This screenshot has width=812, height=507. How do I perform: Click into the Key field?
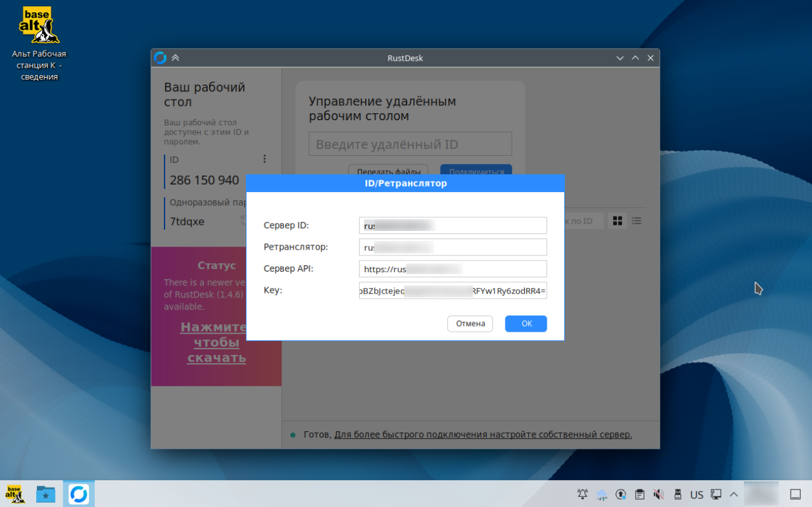click(x=453, y=290)
